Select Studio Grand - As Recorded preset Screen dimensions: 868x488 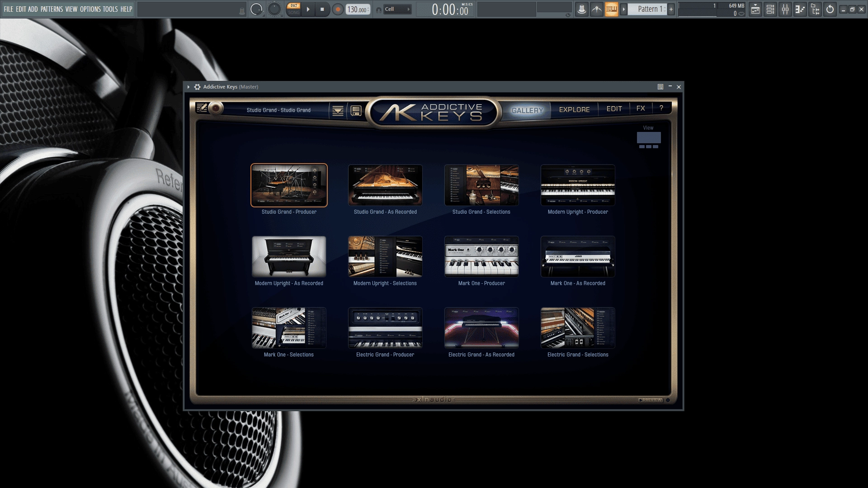[385, 185]
